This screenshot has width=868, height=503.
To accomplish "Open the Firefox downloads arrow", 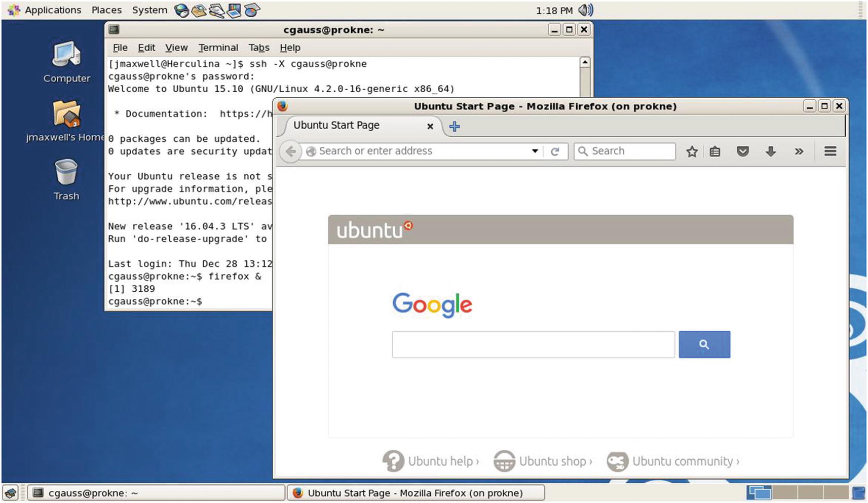I will [x=771, y=151].
